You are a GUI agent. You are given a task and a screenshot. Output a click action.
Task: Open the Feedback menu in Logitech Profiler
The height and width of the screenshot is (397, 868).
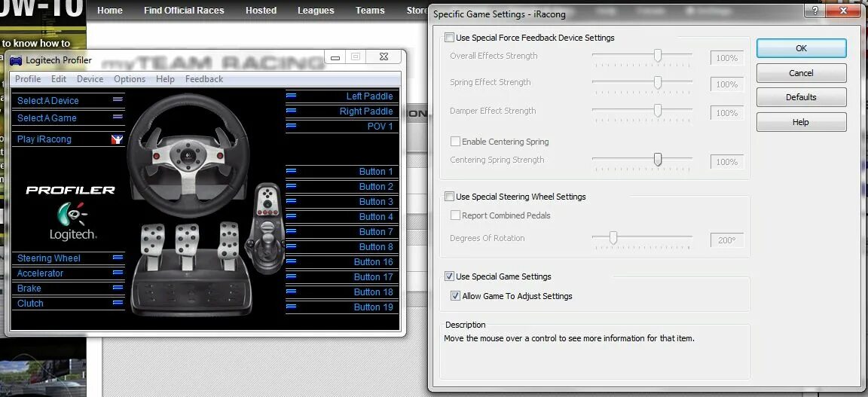coord(204,78)
